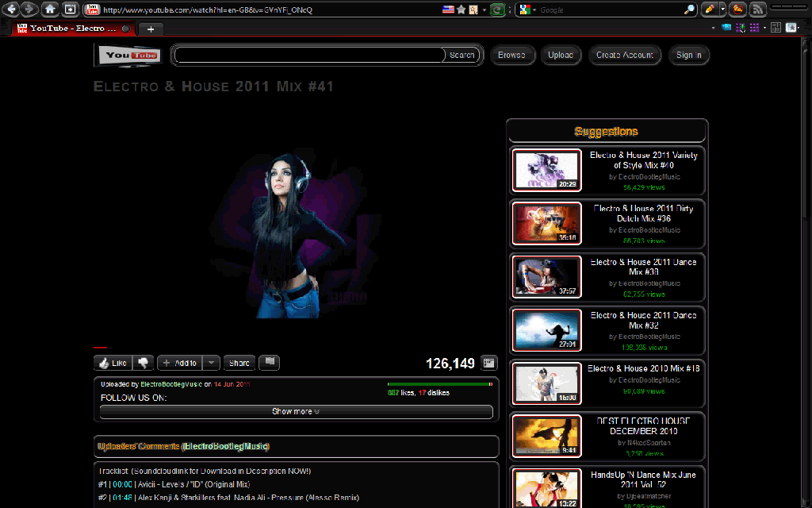Open the Upload page
Viewport: 812px width, 508px height.
click(x=561, y=55)
